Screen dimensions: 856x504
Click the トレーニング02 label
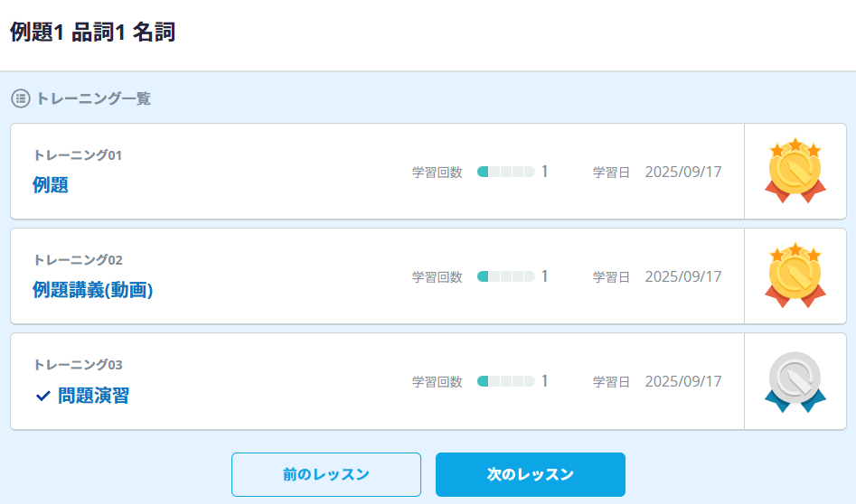(78, 260)
